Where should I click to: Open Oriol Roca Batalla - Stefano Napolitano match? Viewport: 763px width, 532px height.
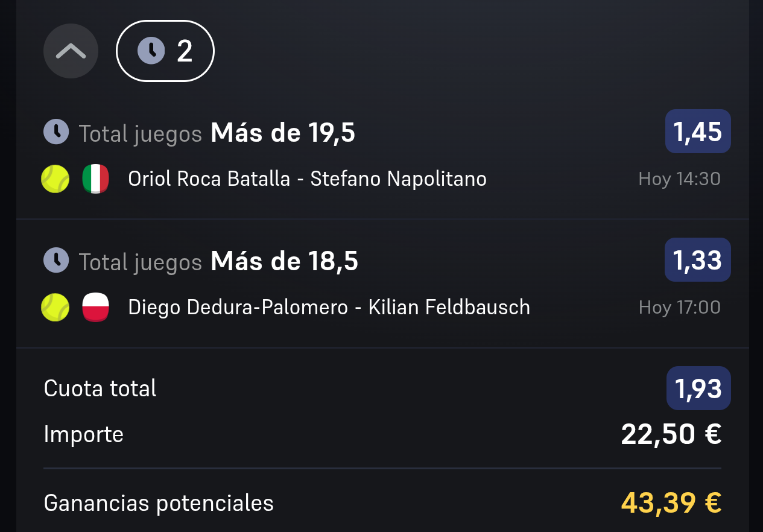point(308,179)
